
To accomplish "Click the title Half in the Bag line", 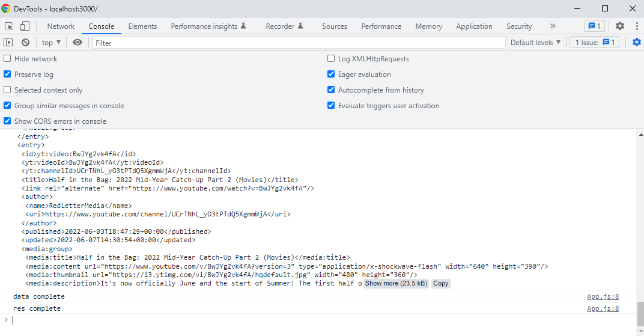I will (x=160, y=180).
